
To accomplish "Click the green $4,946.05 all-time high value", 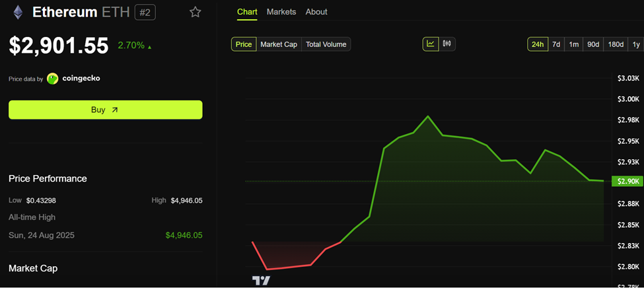I will point(184,235).
